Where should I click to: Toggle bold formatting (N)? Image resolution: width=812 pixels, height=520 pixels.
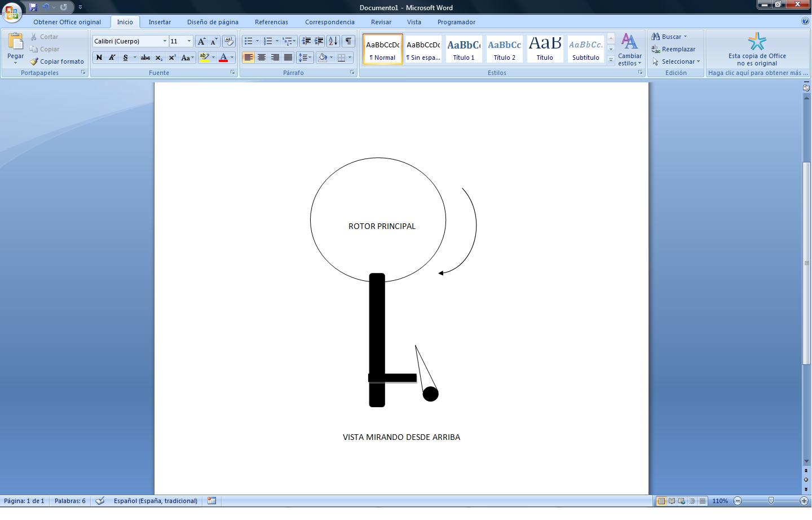coord(99,58)
